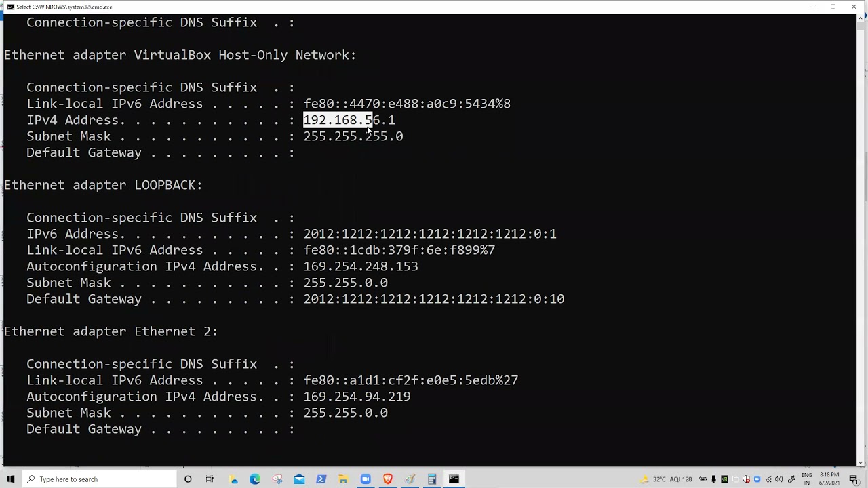This screenshot has height=488, width=868.
Task: Click the microphone tray icon
Action: coord(713,479)
